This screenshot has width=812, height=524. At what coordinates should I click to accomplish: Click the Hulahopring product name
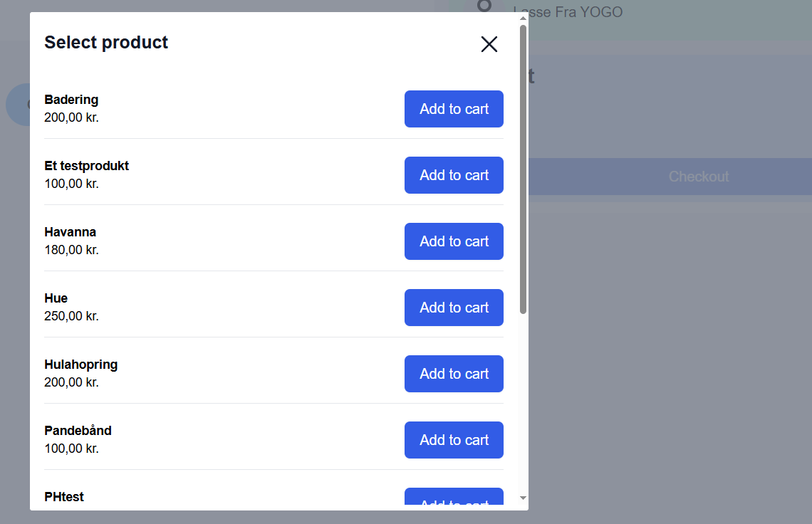pos(80,365)
